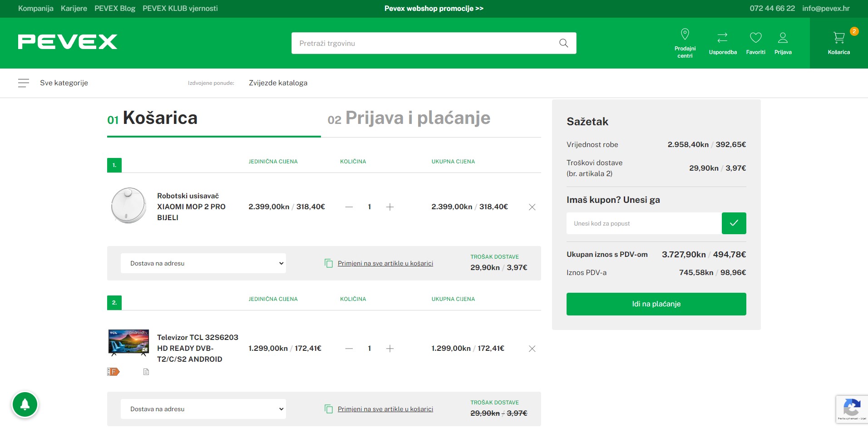868x428 pixels.
Task: Open second Dostava na adresu dropdown
Action: click(x=203, y=409)
